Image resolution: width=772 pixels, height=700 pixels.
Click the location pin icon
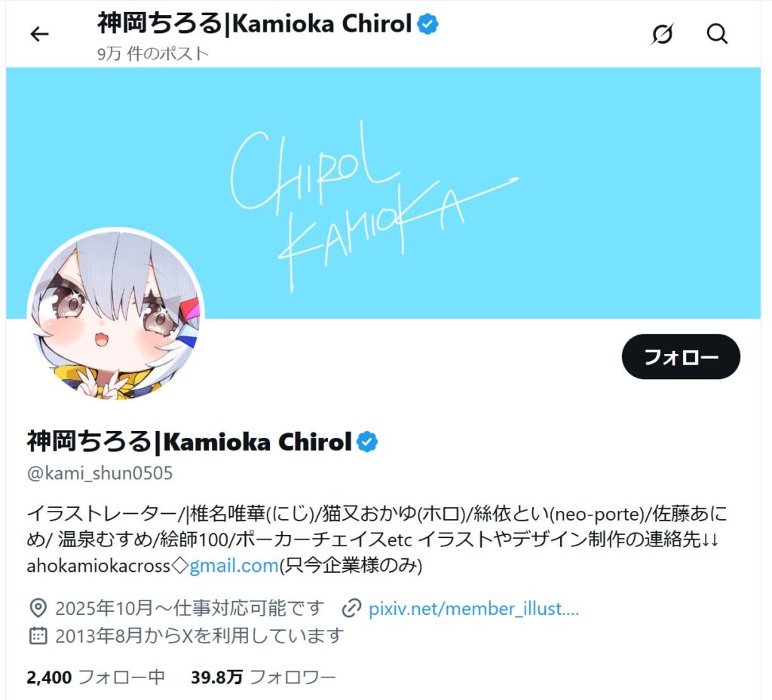[x=38, y=609]
